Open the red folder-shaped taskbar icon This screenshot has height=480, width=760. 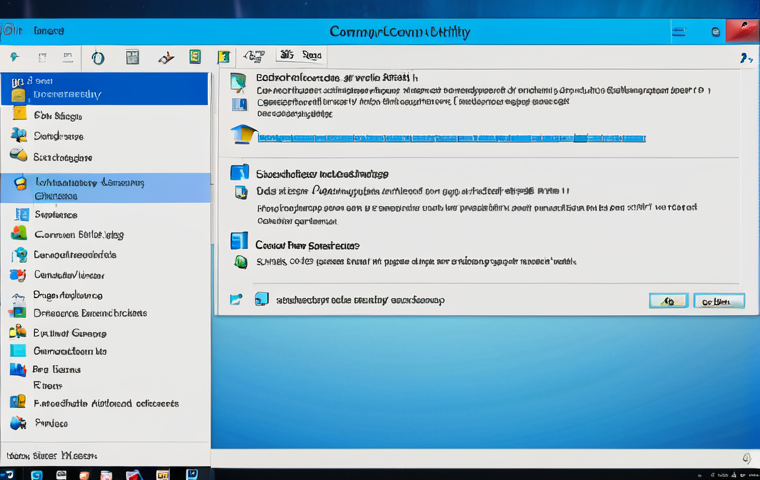134,475
